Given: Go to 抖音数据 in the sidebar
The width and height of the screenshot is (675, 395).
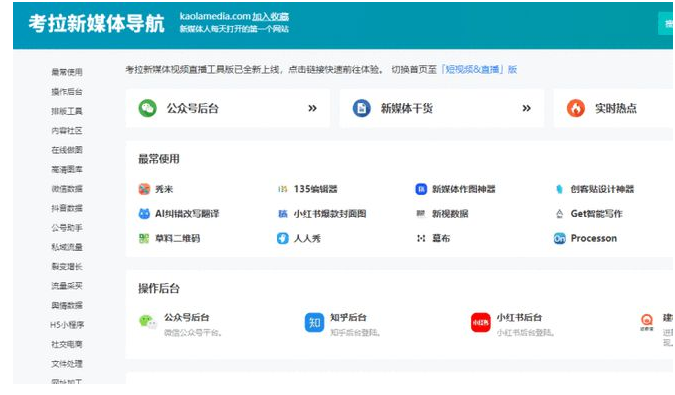Looking at the screenshot, I should [x=67, y=208].
